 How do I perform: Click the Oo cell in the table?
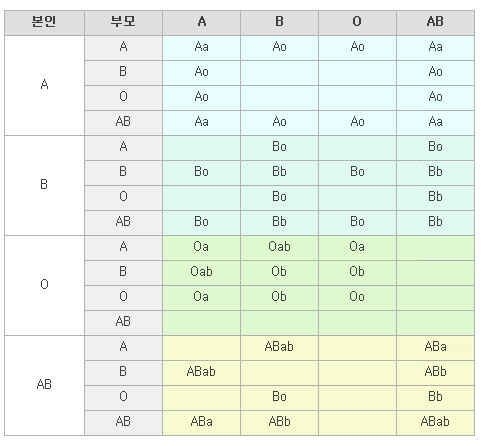(357, 298)
